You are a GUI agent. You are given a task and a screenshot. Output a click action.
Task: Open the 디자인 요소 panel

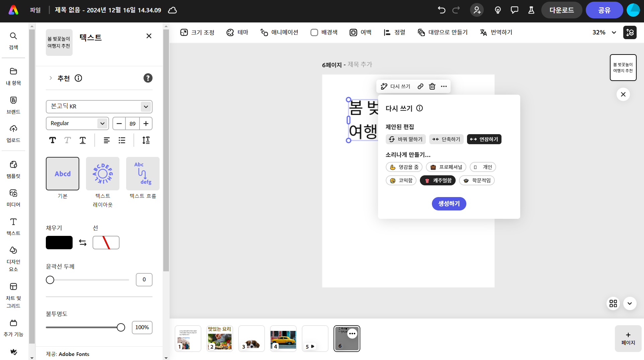point(13,259)
